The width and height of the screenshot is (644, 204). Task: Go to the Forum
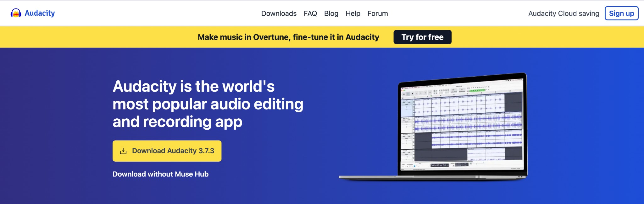pyautogui.click(x=378, y=13)
